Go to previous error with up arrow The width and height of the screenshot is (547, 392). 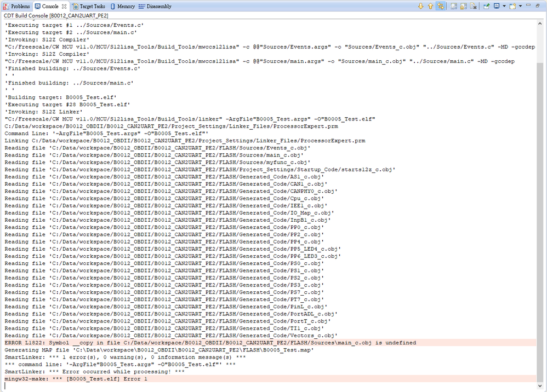tap(430, 6)
